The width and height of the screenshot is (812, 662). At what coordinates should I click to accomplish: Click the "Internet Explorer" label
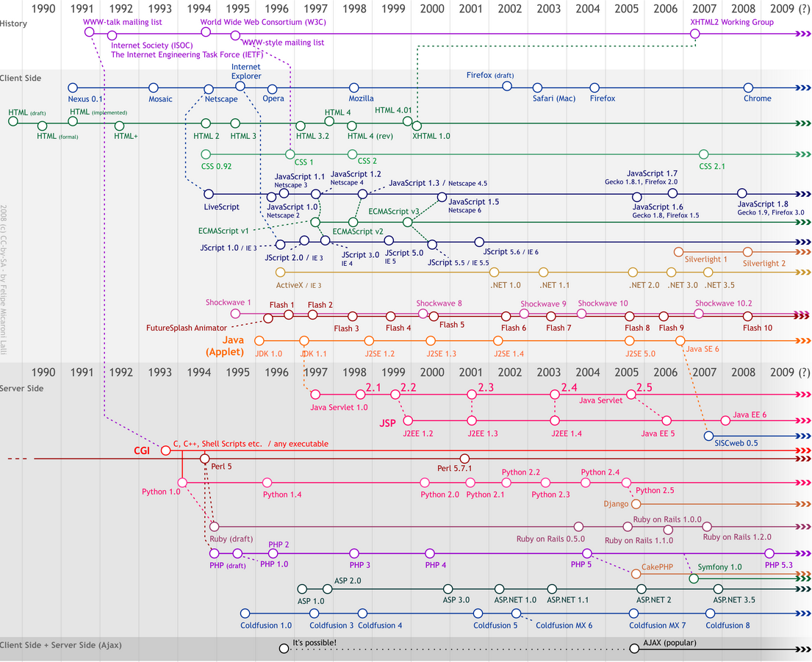point(246,71)
